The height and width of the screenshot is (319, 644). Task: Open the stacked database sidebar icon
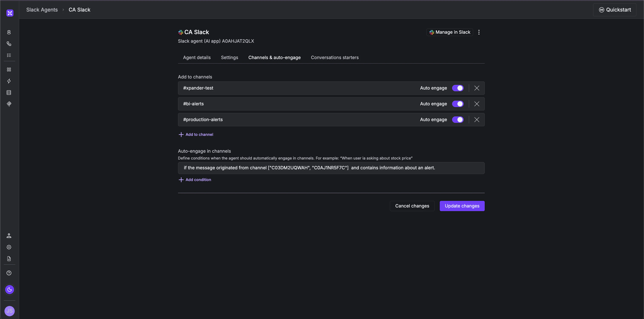[9, 93]
